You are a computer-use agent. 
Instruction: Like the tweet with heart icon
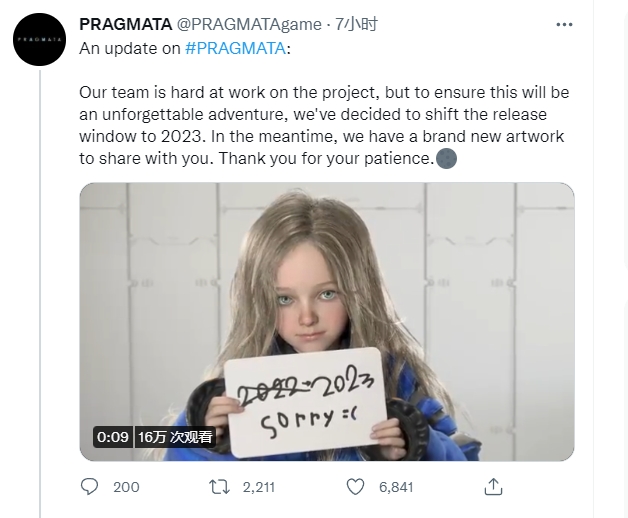point(355,487)
